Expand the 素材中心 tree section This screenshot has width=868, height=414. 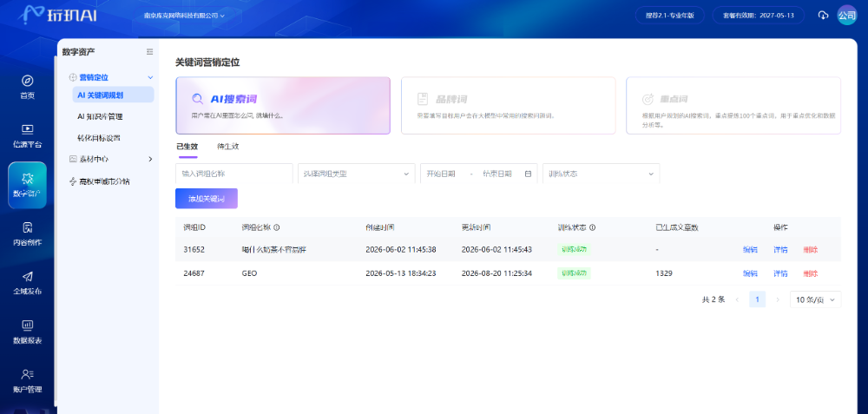[150, 160]
